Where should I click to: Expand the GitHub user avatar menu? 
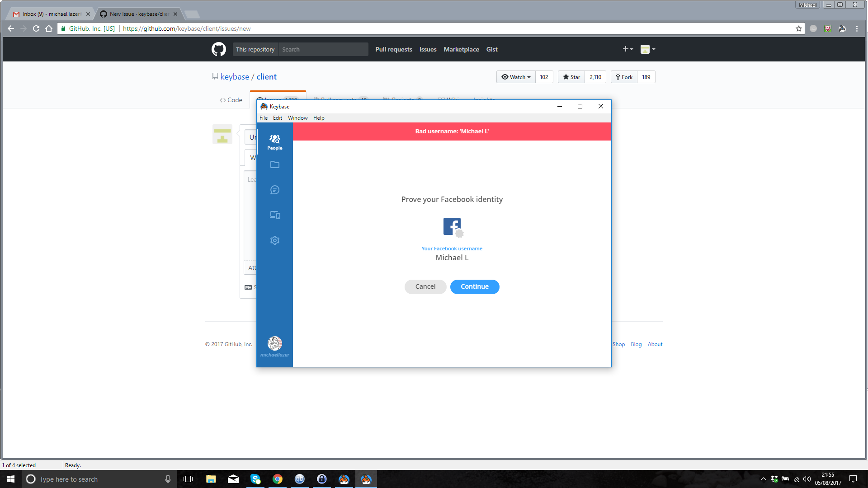[x=648, y=49]
